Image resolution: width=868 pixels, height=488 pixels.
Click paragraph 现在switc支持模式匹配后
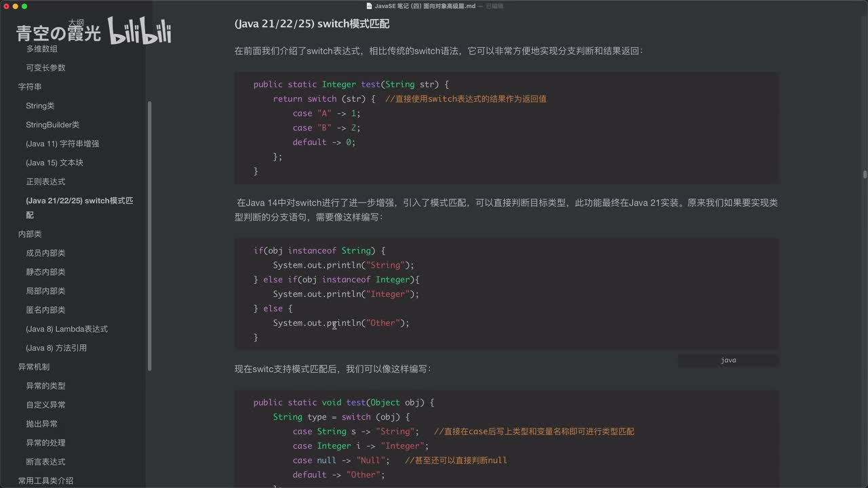tap(332, 369)
